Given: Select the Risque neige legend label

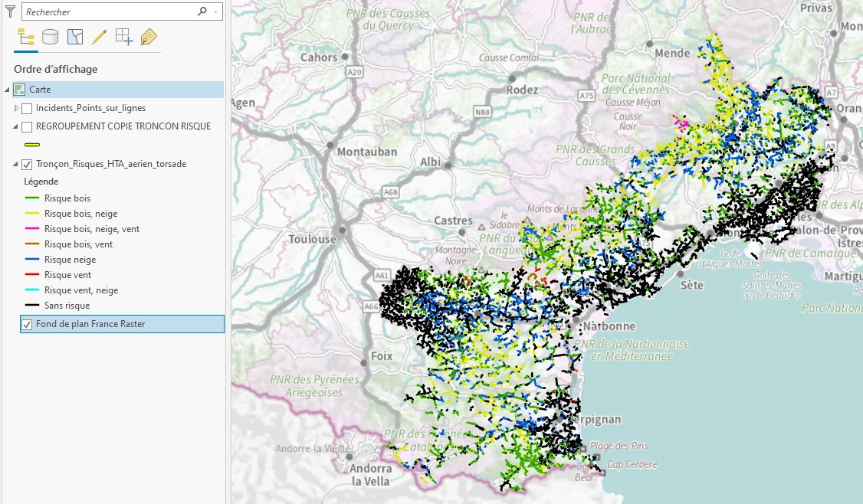Looking at the screenshot, I should [x=70, y=260].
